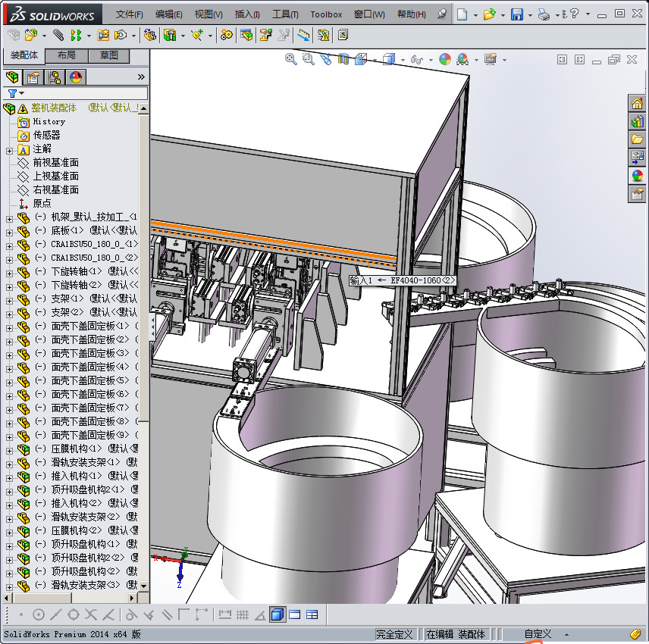Expand the 底板<1> component node
This screenshot has height=644, width=649.
tap(9, 231)
